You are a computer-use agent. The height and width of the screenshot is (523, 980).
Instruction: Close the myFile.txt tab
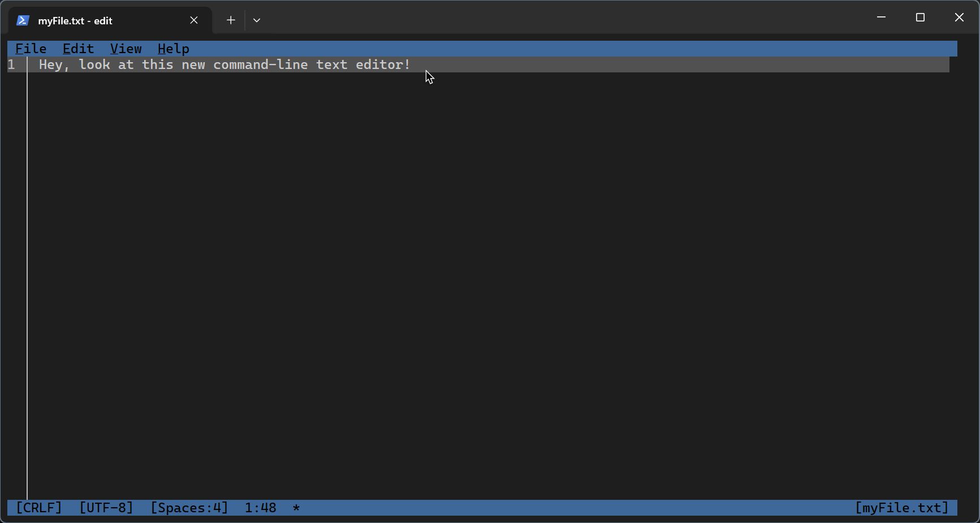tap(194, 20)
